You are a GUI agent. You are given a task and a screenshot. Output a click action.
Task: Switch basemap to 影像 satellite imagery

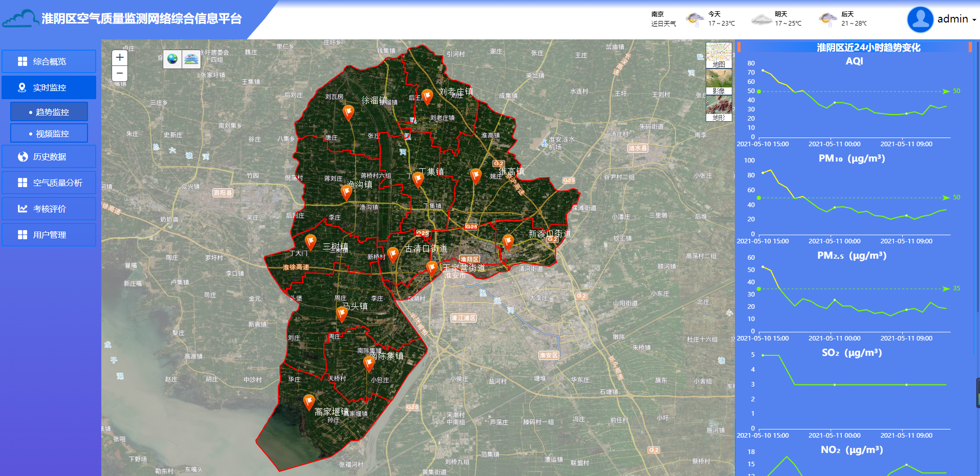pyautogui.click(x=718, y=82)
